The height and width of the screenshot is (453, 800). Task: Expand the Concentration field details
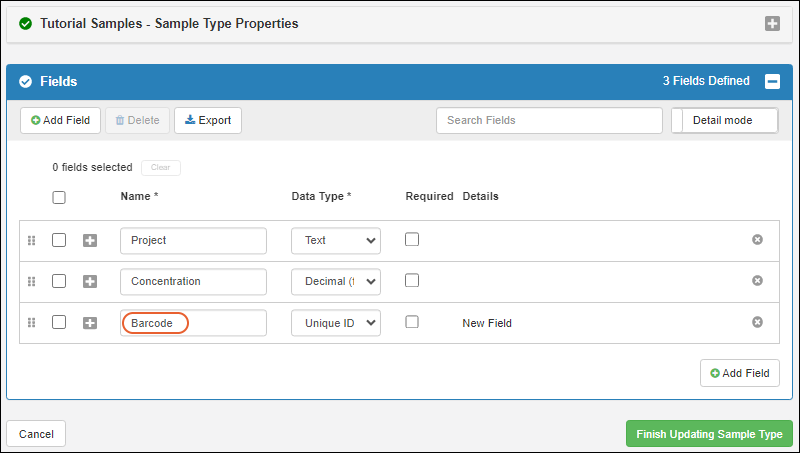(x=90, y=282)
